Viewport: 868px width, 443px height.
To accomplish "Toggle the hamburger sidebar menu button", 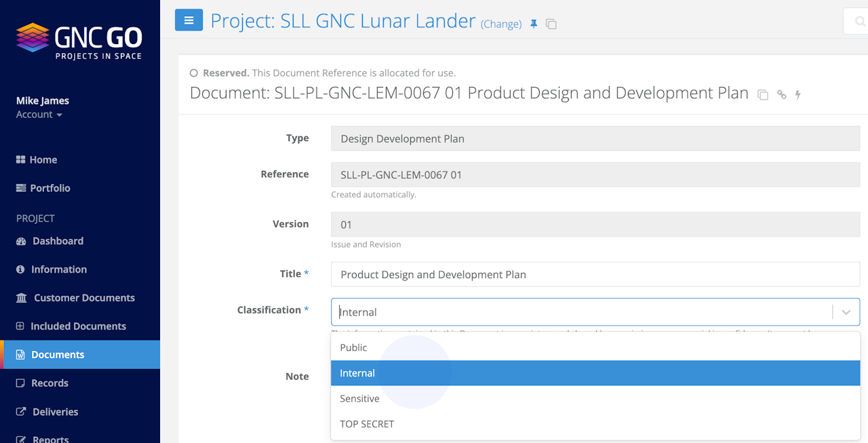I will pos(189,20).
